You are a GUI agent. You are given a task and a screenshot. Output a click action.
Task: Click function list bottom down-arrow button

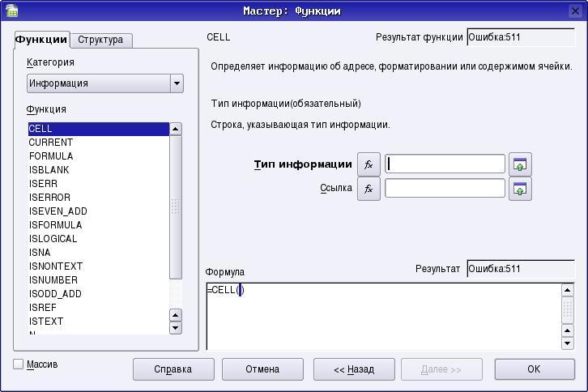click(176, 328)
